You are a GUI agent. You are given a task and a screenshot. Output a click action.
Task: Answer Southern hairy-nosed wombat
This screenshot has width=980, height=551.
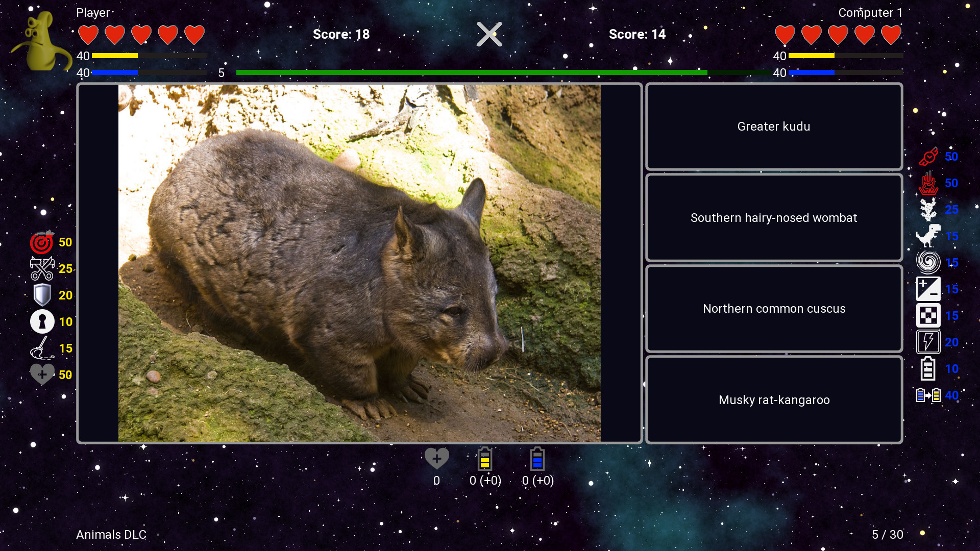pyautogui.click(x=773, y=218)
